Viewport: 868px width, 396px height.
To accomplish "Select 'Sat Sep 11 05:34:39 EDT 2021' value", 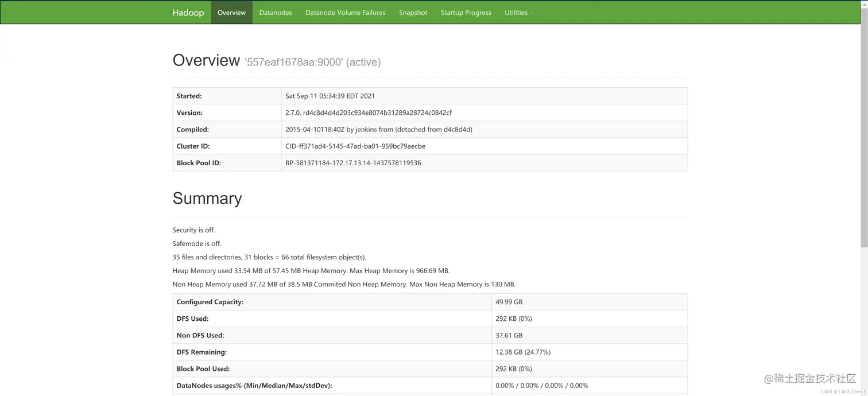I will (x=330, y=96).
